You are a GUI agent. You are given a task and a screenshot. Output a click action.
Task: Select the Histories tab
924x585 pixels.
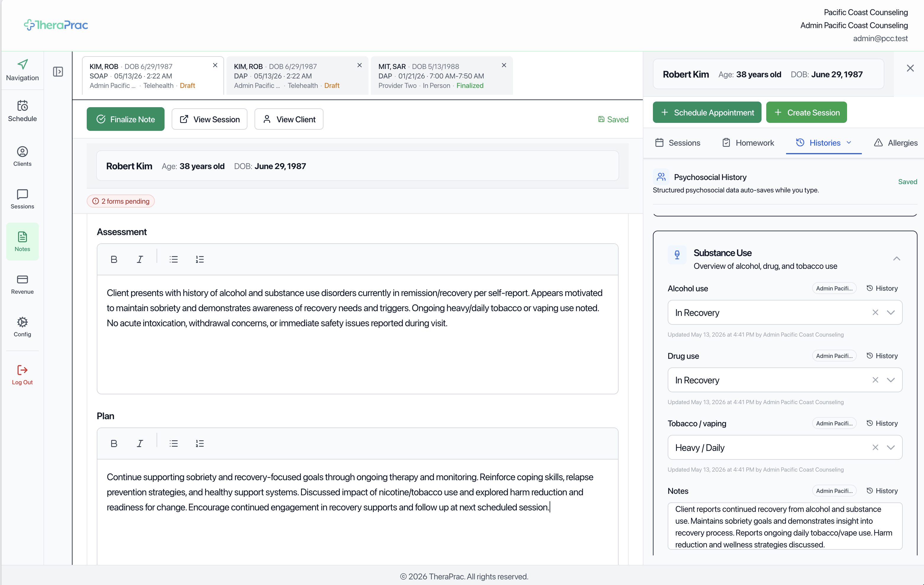(824, 143)
